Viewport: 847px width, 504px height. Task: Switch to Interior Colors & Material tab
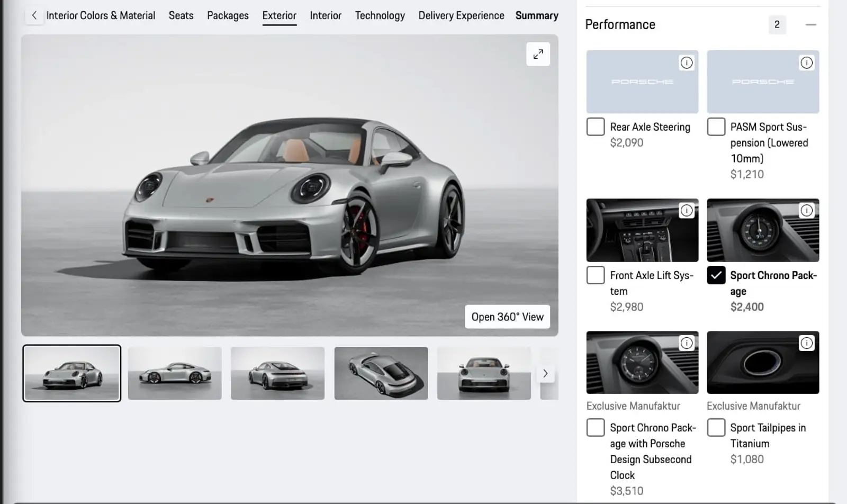coord(101,15)
